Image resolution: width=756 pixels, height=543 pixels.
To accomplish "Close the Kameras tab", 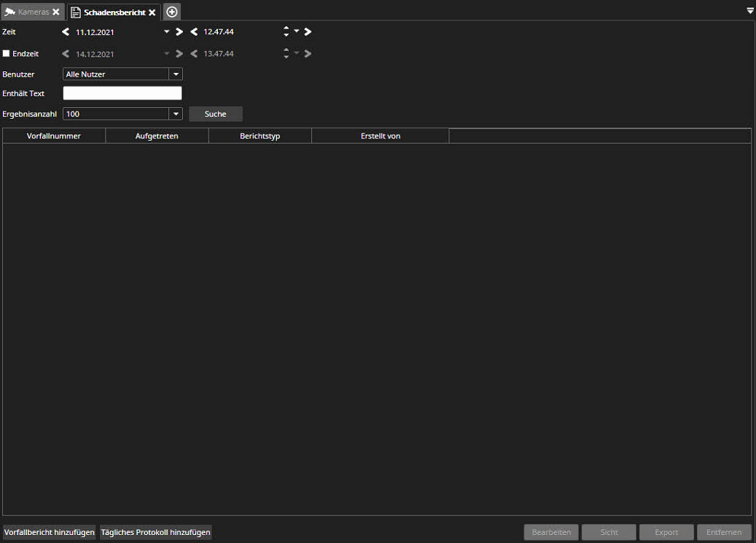I will pos(56,12).
